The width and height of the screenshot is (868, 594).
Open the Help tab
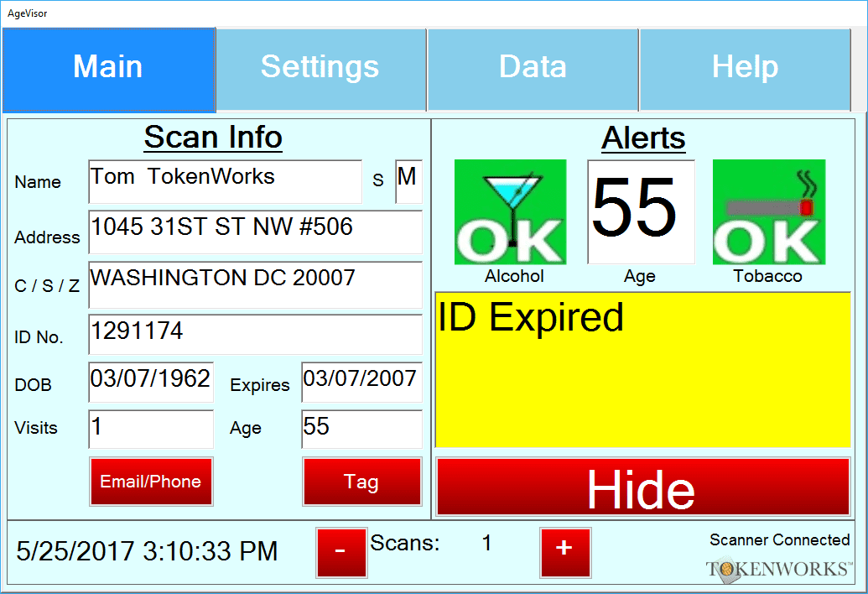point(745,69)
